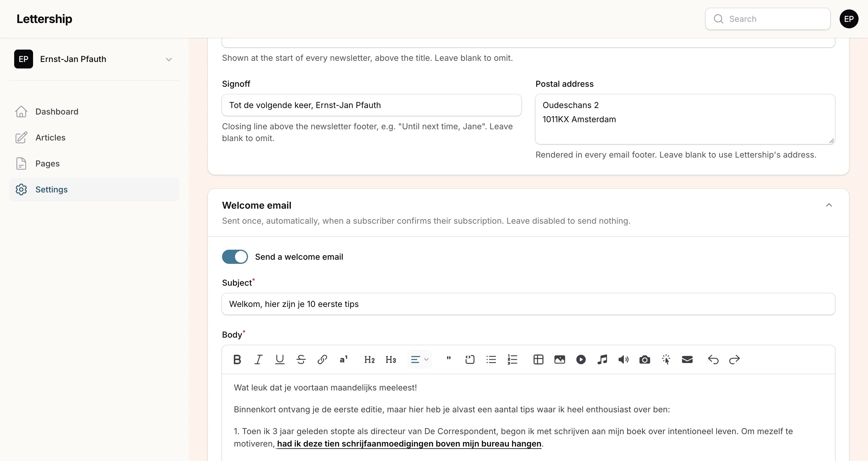
Task: Go to Dashboard in the sidebar
Action: (x=94, y=112)
